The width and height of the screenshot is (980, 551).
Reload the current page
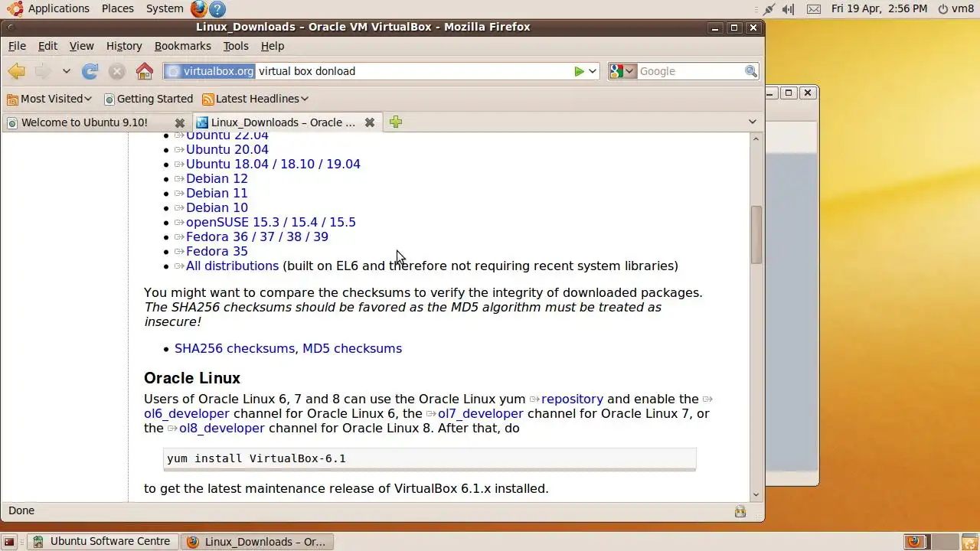point(90,71)
